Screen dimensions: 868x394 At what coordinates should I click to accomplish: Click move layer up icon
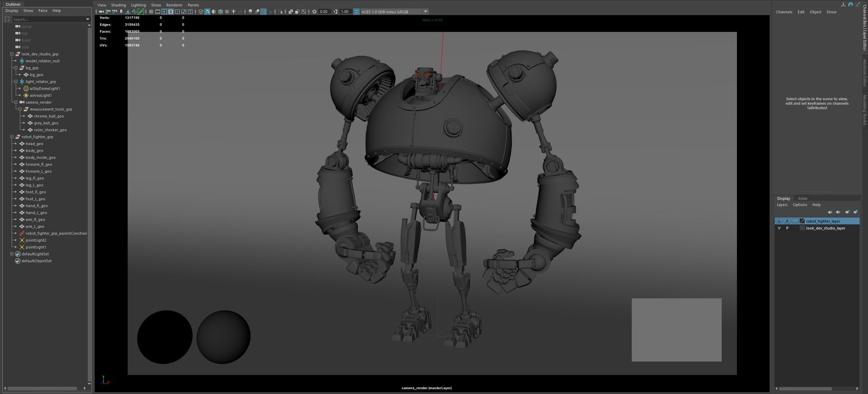click(x=830, y=212)
